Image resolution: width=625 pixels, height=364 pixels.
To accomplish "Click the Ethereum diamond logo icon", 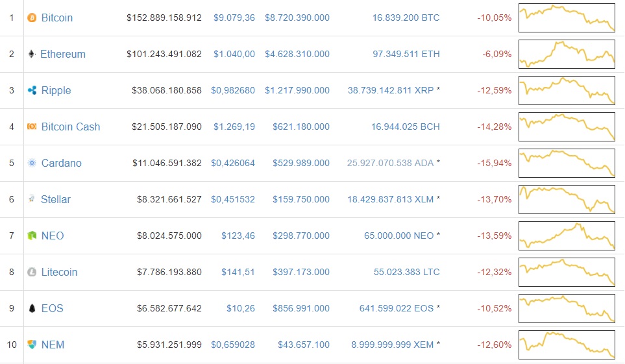I will click(32, 55).
